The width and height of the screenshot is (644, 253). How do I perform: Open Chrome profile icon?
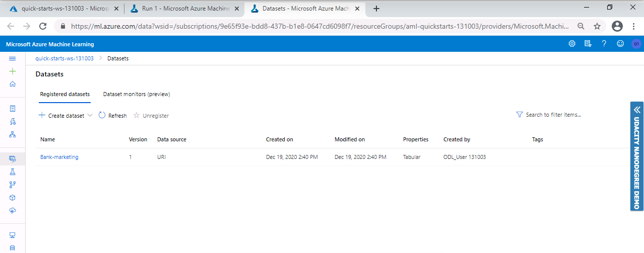point(617,26)
